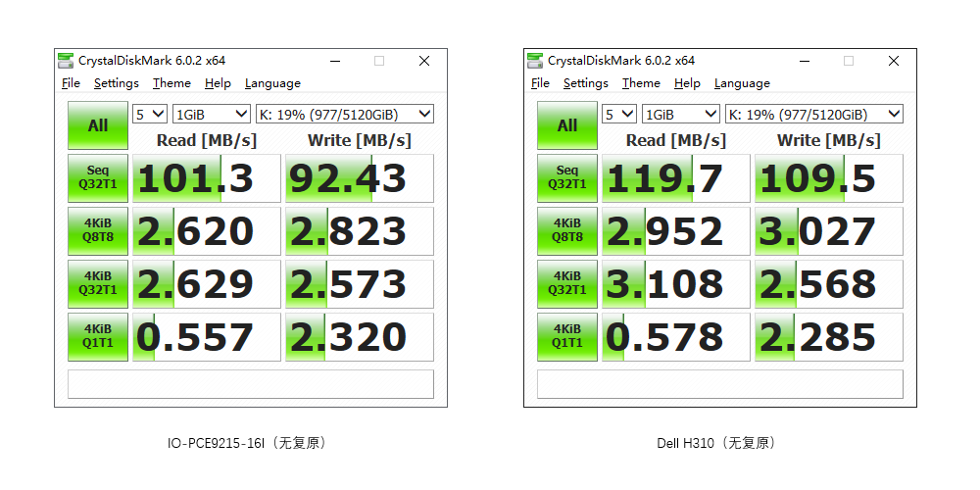Start 4KiB Q1T1 test in right window
Image resolution: width=980 pixels, height=490 pixels.
(567, 336)
